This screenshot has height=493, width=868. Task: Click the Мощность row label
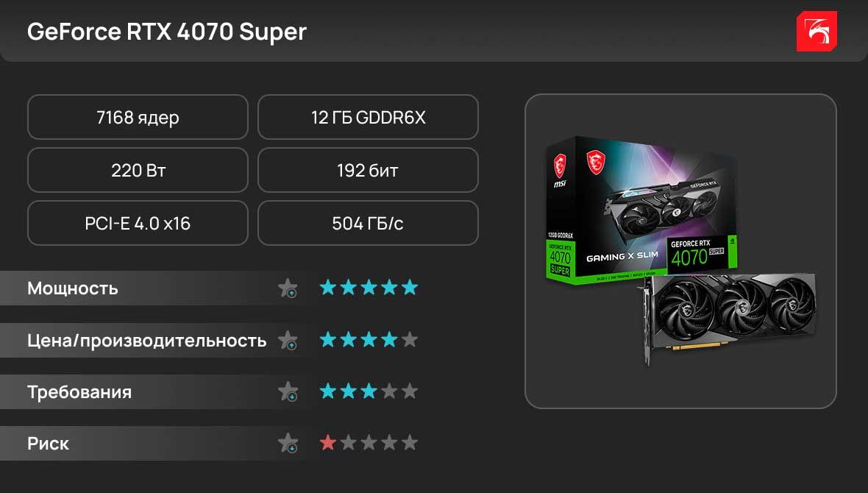tap(73, 288)
